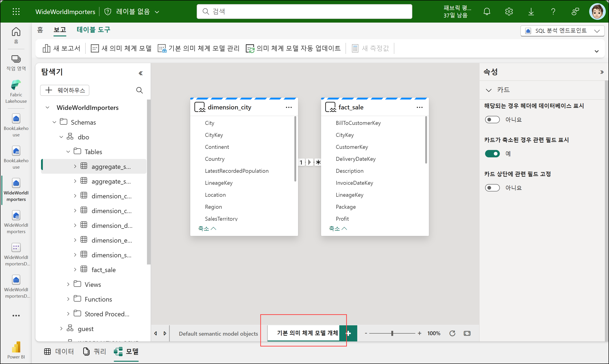Select LatestRecordedPopulation field in dimension_city
609x364 pixels.
237,171
